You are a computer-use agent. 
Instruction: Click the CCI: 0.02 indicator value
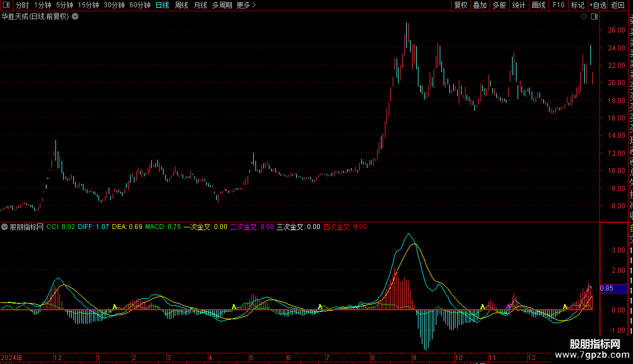click(60, 227)
